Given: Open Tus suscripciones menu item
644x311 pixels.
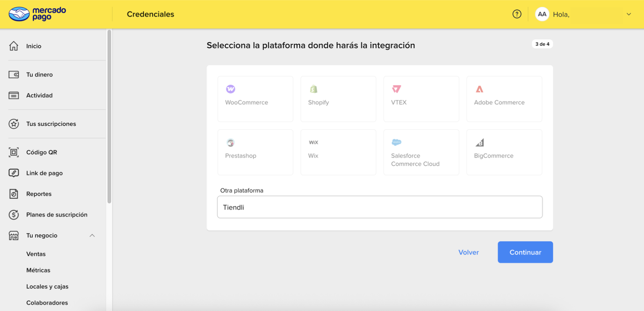Looking at the screenshot, I should click(51, 124).
